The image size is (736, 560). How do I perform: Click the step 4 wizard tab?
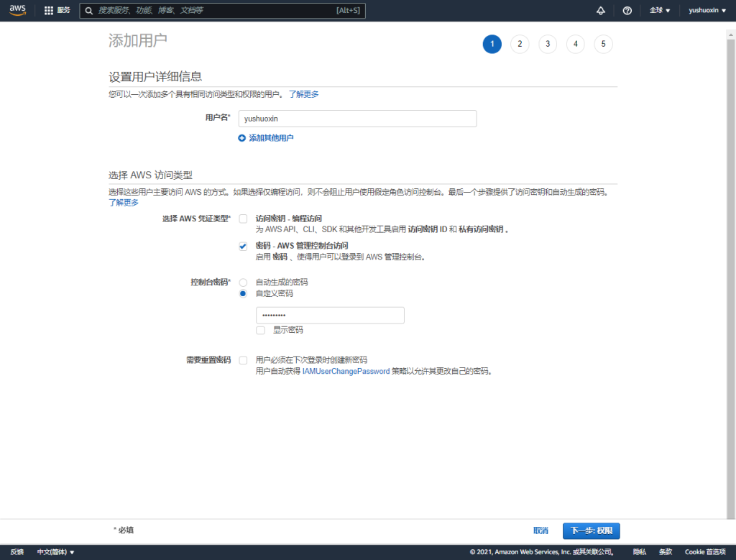coord(575,44)
